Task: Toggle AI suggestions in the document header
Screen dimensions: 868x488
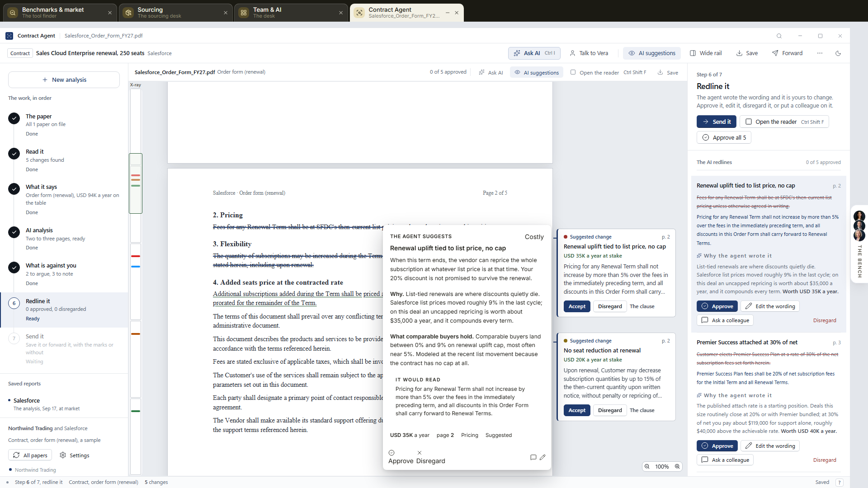Action: pyautogui.click(x=537, y=72)
